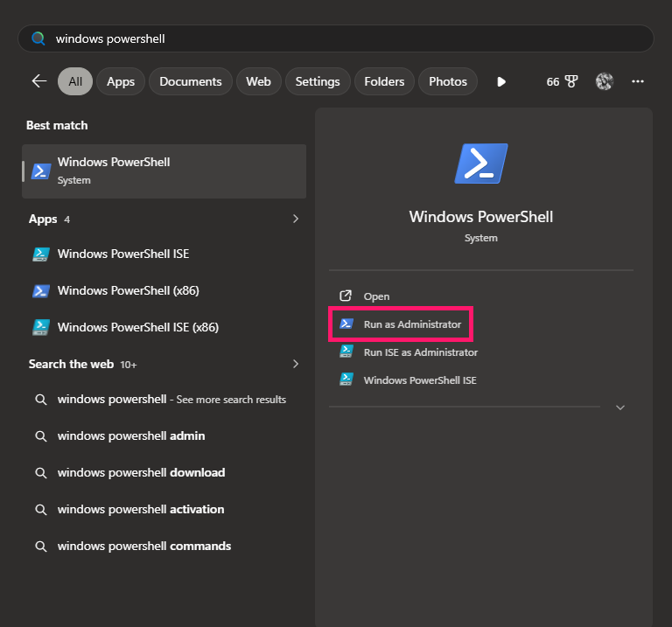The height and width of the screenshot is (627, 672).
Task: Switch to the Folders filter tab
Action: pyautogui.click(x=384, y=81)
